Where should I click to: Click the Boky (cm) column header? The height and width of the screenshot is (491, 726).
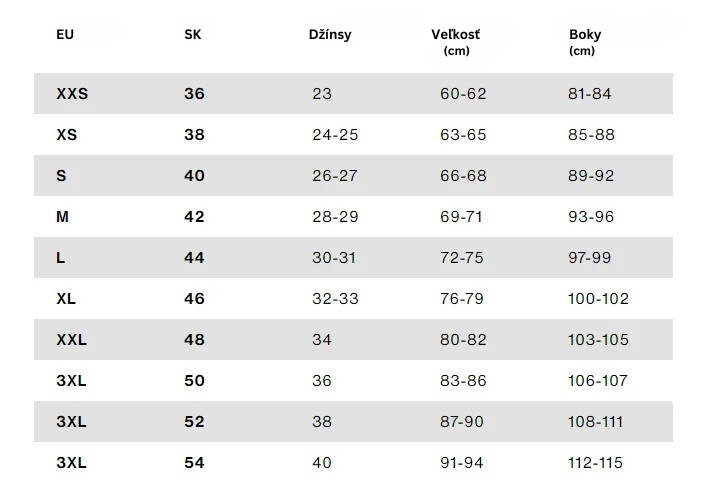coord(585,42)
